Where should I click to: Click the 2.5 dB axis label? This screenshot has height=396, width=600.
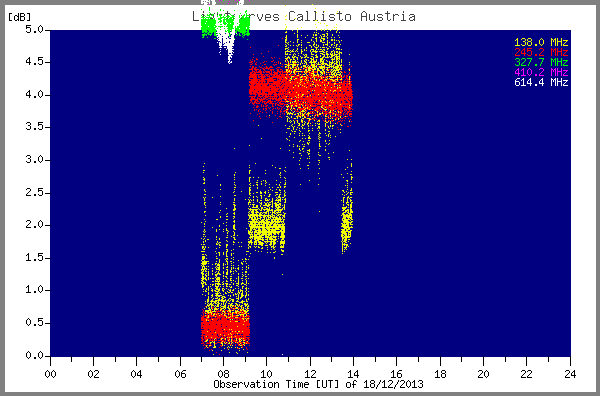[x=34, y=192]
